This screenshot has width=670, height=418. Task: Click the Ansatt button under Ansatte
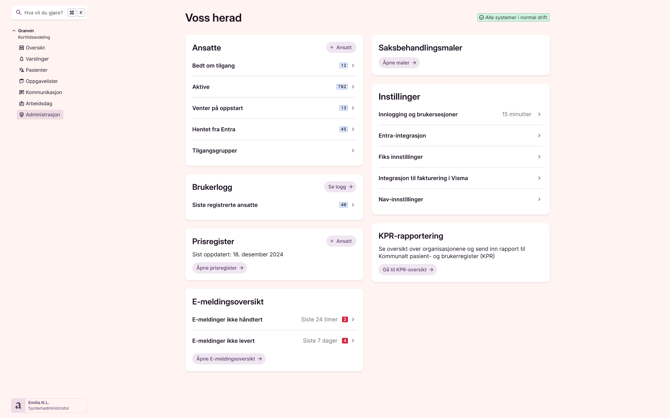pos(341,47)
